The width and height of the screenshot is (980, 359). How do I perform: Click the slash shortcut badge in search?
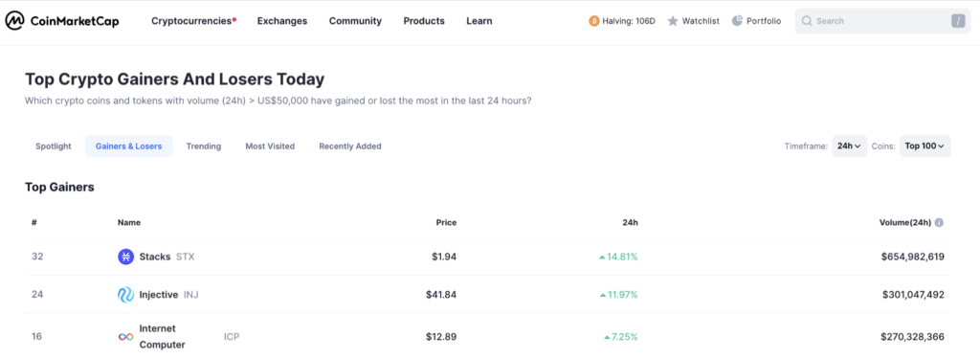(x=958, y=21)
